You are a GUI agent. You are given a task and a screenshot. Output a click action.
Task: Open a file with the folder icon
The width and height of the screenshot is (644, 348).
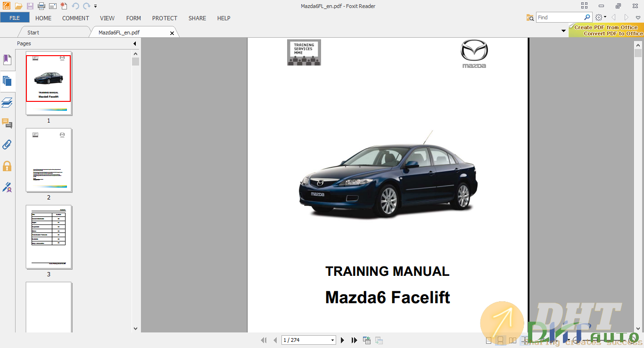coord(18,6)
